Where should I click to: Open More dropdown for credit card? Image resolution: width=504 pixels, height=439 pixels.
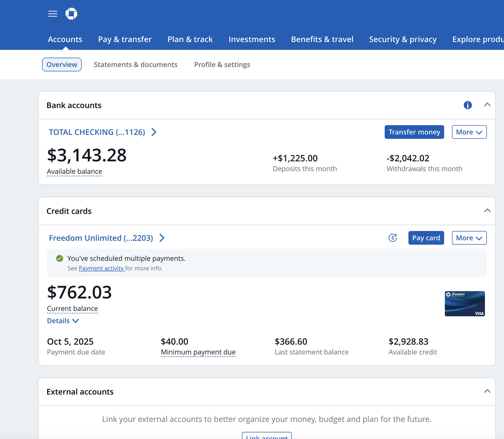pos(469,238)
